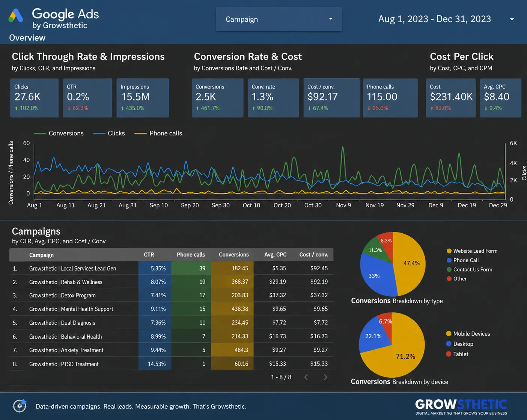527x420 pixels.
Task: Click the Impressions 15.5M scorecard
Action: click(143, 98)
